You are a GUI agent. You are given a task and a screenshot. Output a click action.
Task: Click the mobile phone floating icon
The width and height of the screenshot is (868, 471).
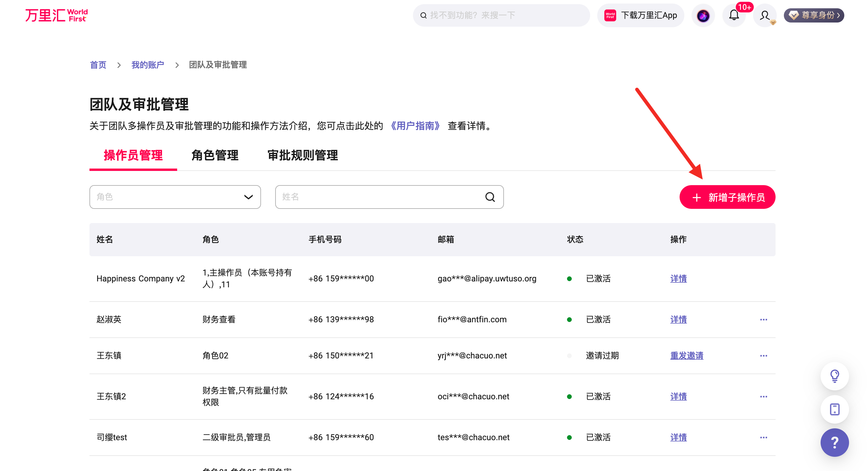tap(834, 409)
